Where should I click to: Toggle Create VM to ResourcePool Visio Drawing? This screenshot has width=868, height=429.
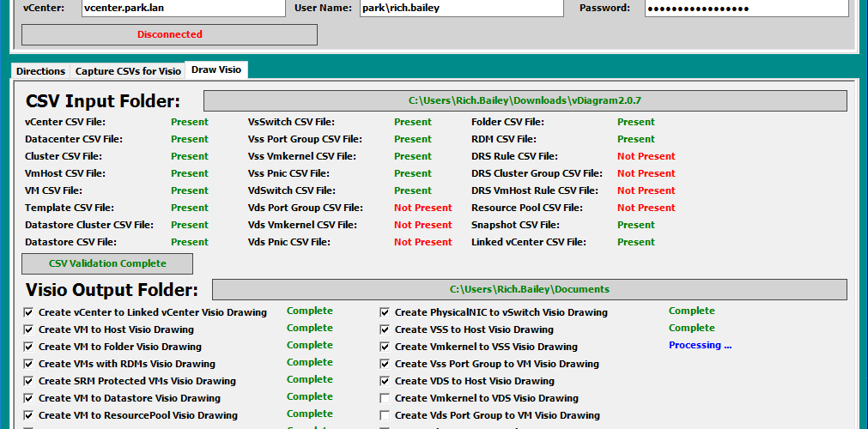coord(29,415)
